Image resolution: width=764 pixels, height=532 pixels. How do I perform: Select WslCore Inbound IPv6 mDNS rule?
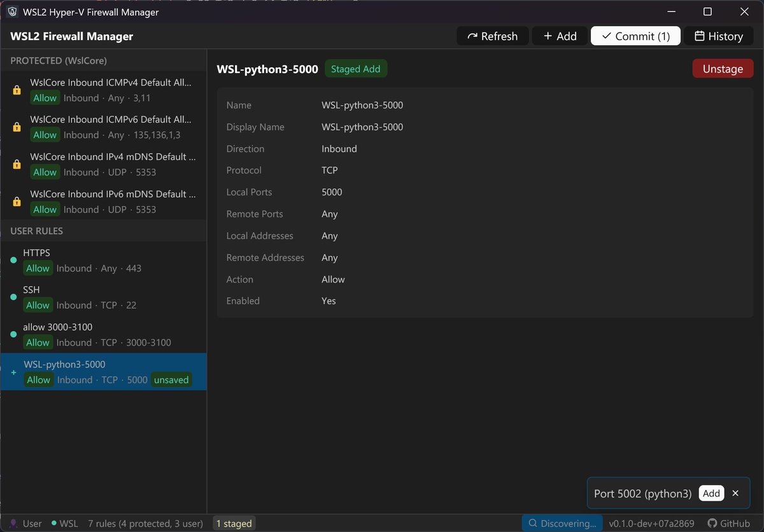[103, 201]
